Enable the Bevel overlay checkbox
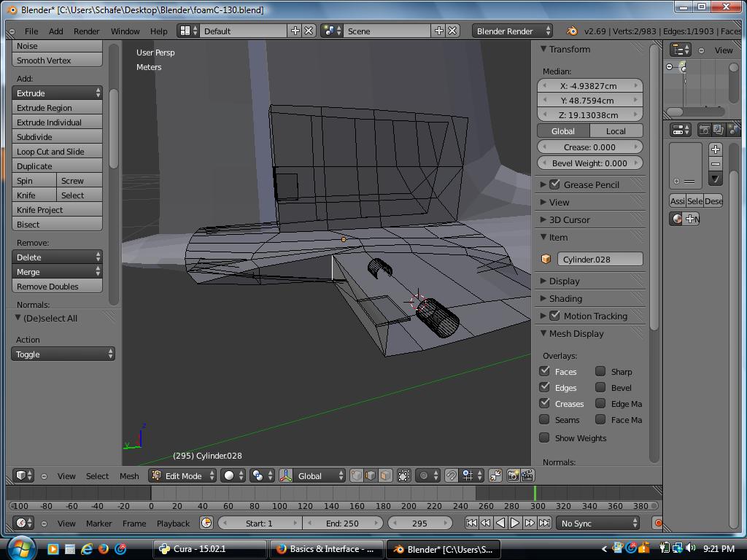747x560 pixels. [x=600, y=387]
